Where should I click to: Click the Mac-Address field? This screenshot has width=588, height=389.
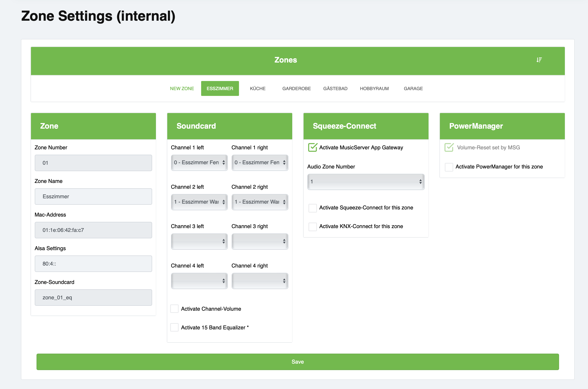(x=93, y=230)
